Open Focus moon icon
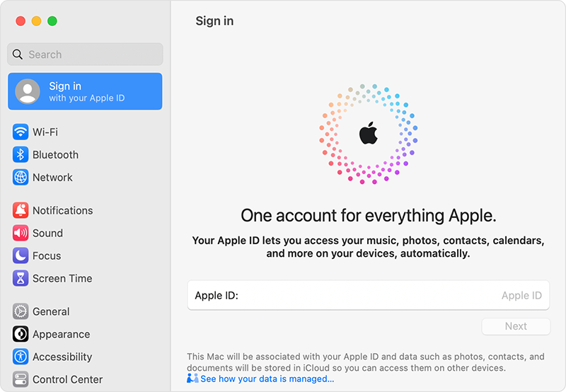The width and height of the screenshot is (566, 392). point(21,255)
